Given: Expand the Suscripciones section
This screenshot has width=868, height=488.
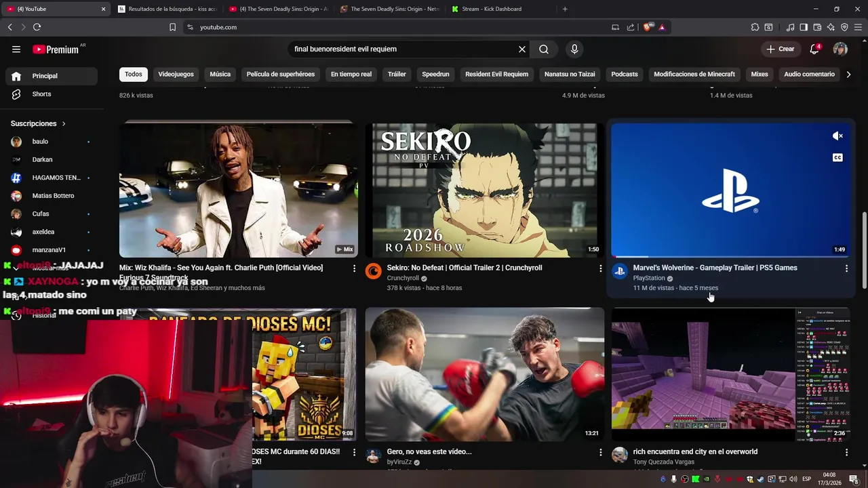Looking at the screenshot, I should [39, 123].
